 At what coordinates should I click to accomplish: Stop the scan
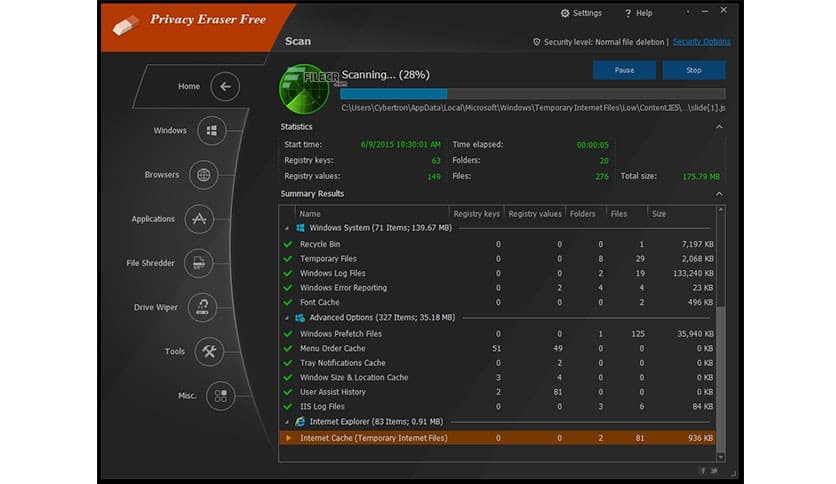pyautogui.click(x=694, y=70)
